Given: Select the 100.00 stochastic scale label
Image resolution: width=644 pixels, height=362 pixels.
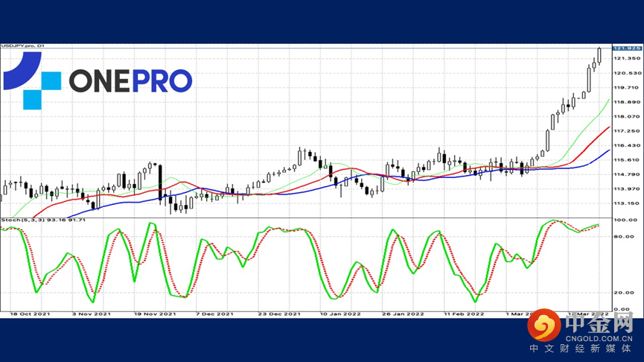Looking at the screenshot, I should pos(624,220).
